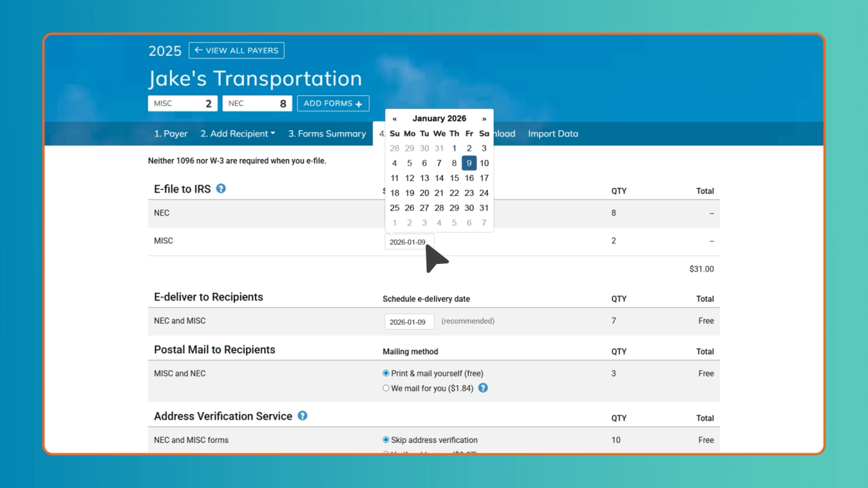Open the MISC e-file date field

click(x=409, y=242)
